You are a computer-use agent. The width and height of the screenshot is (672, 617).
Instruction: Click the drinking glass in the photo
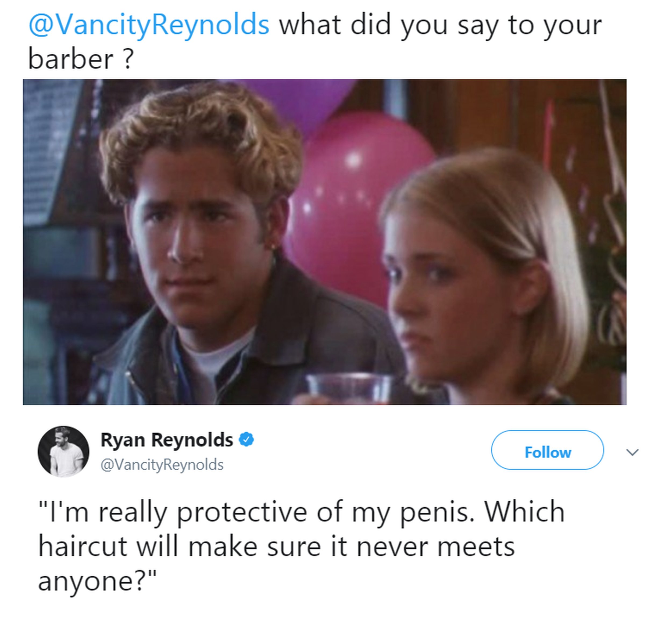coord(349,389)
